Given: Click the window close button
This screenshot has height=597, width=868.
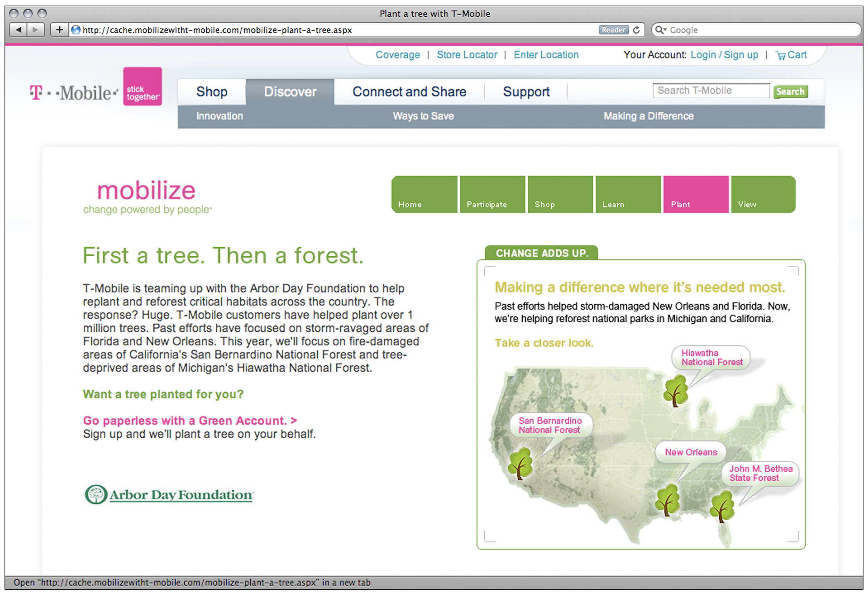Looking at the screenshot, I should coord(14,14).
